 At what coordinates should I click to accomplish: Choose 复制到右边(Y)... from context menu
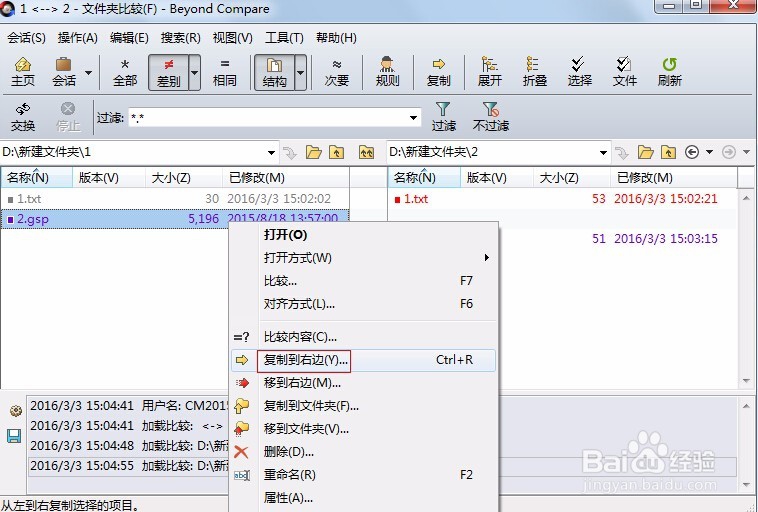(364, 360)
